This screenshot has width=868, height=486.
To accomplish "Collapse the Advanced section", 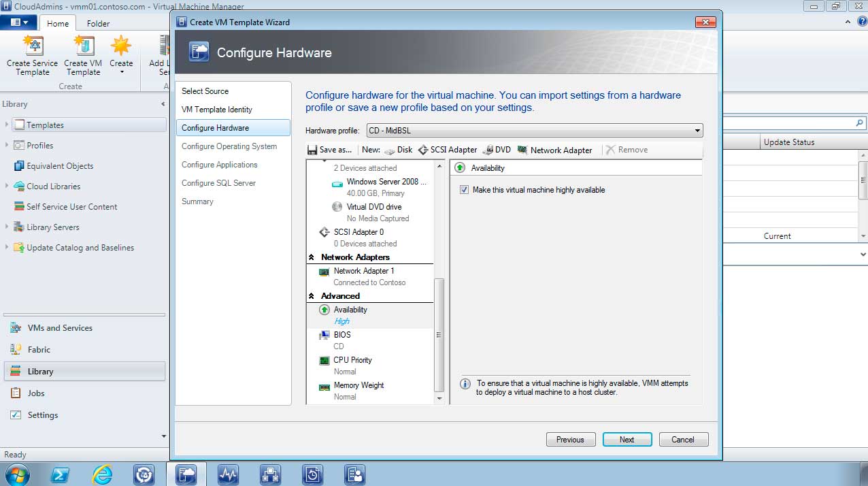I will 312,296.
